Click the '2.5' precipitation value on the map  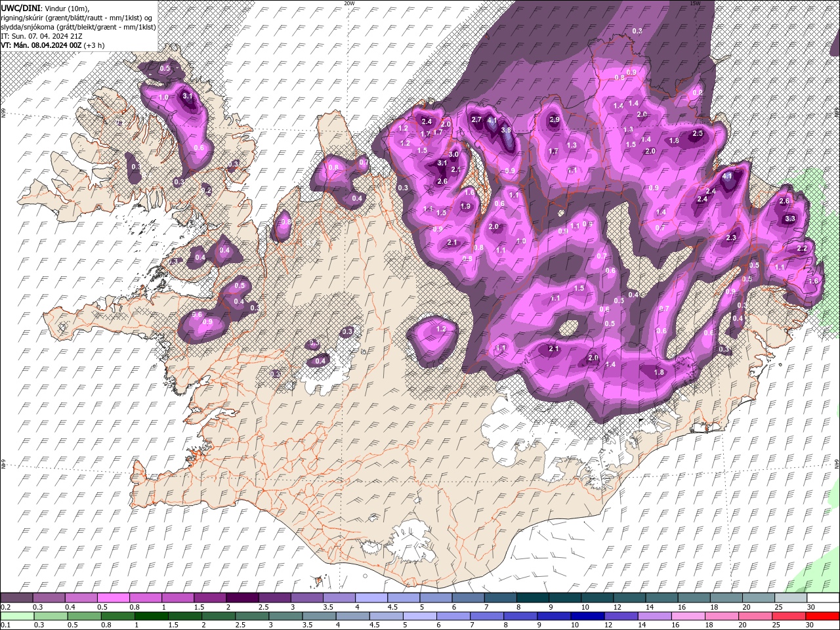point(698,133)
